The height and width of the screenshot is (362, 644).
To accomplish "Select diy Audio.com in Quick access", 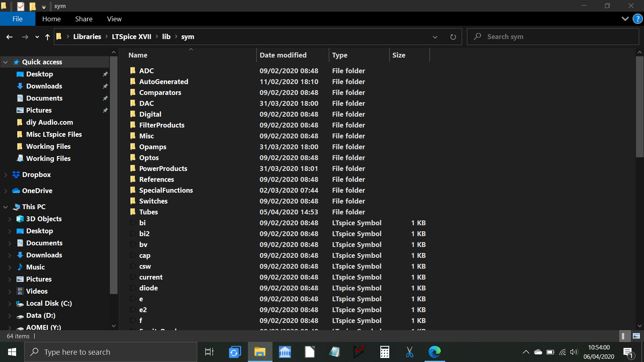I will (50, 122).
